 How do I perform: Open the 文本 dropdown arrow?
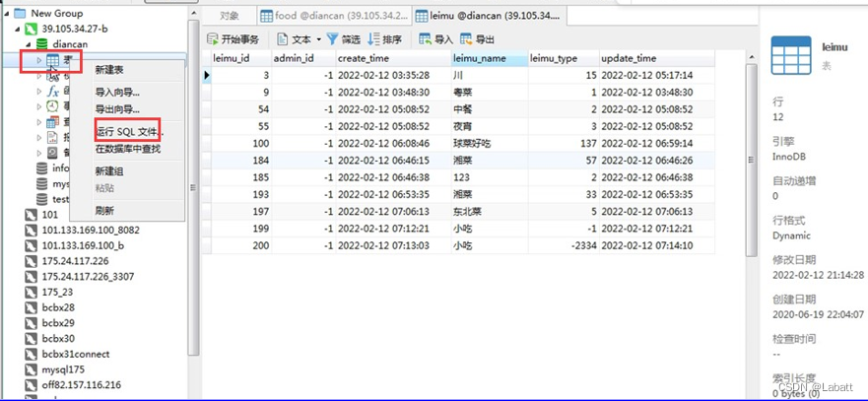click(x=319, y=39)
